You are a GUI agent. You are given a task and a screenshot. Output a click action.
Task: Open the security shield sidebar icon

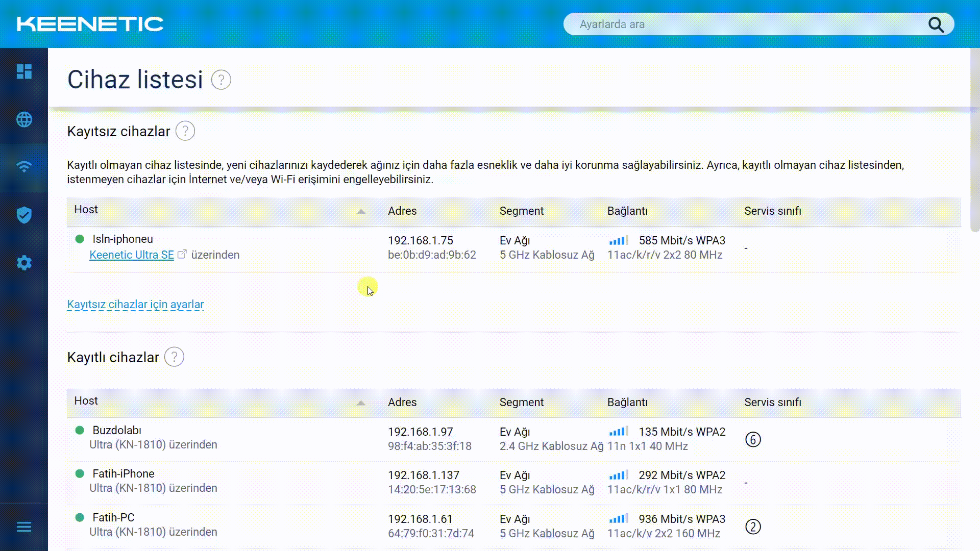point(24,215)
